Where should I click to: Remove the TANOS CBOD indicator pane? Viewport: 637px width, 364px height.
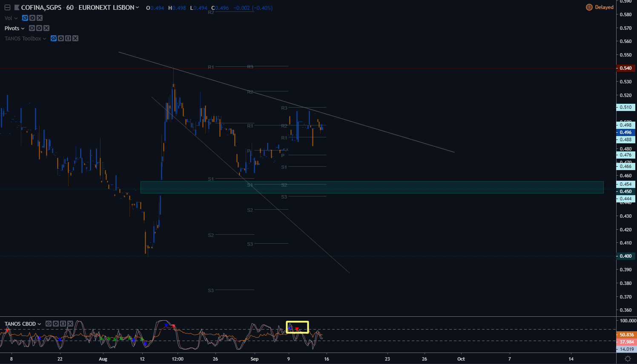click(x=70, y=324)
